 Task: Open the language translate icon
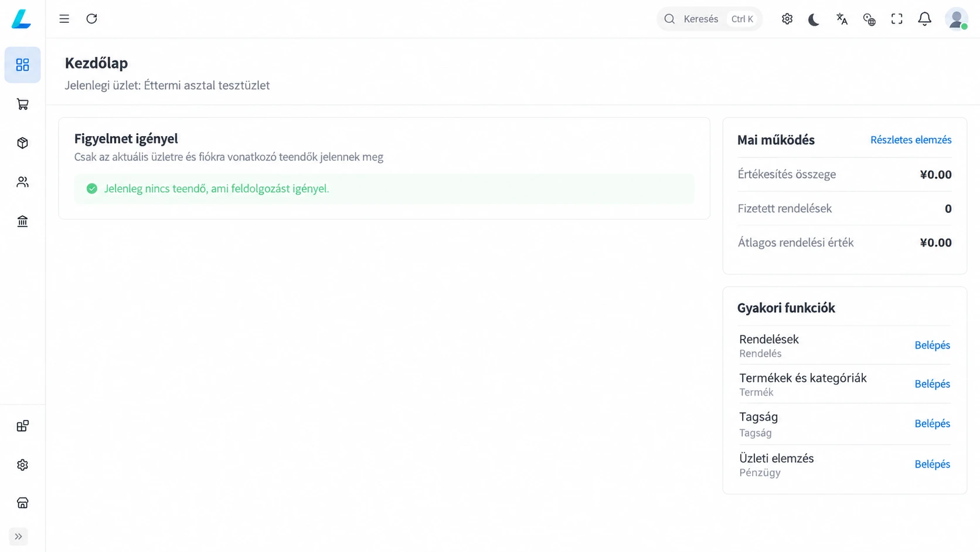tap(842, 19)
